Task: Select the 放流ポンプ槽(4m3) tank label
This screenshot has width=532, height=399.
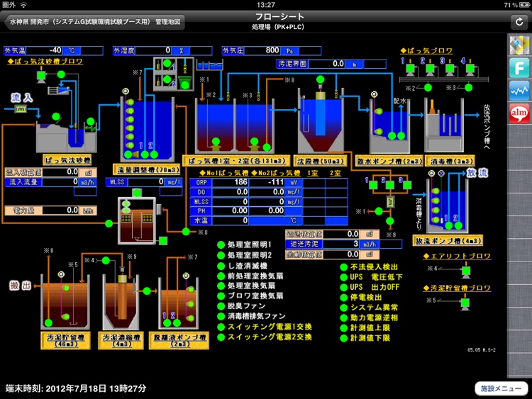Action: point(448,241)
